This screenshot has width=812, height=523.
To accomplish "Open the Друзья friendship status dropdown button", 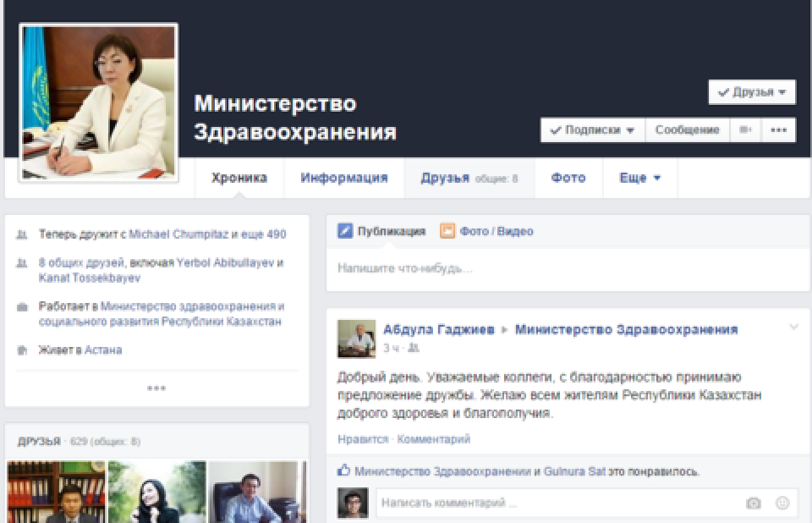I will click(752, 92).
